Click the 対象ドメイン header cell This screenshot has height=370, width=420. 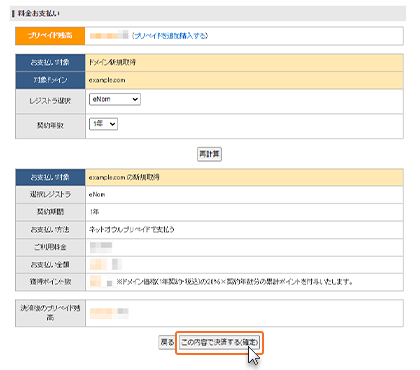(x=50, y=80)
